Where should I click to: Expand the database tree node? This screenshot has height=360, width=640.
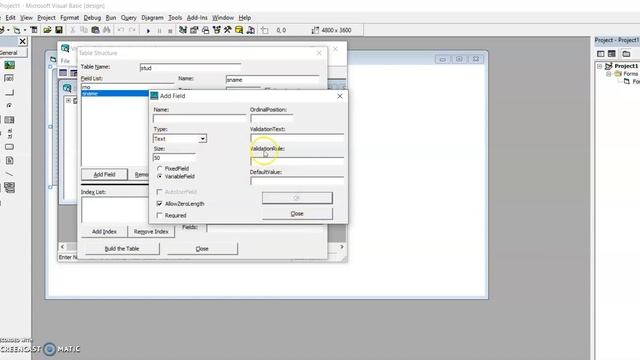point(68,100)
